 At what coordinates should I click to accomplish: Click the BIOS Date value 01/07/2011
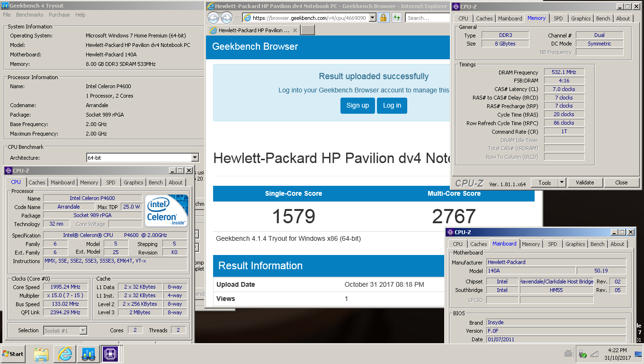click(x=556, y=339)
